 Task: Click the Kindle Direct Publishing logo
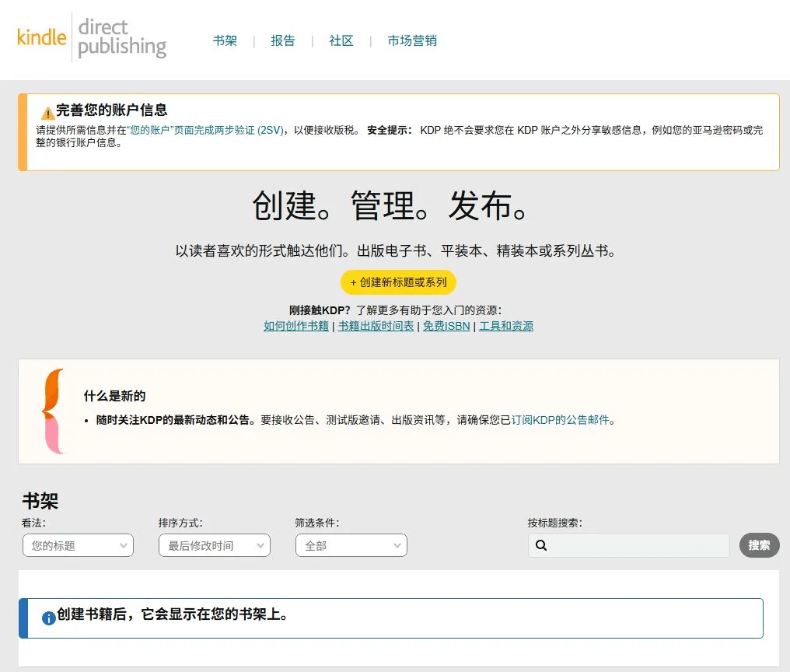92,37
